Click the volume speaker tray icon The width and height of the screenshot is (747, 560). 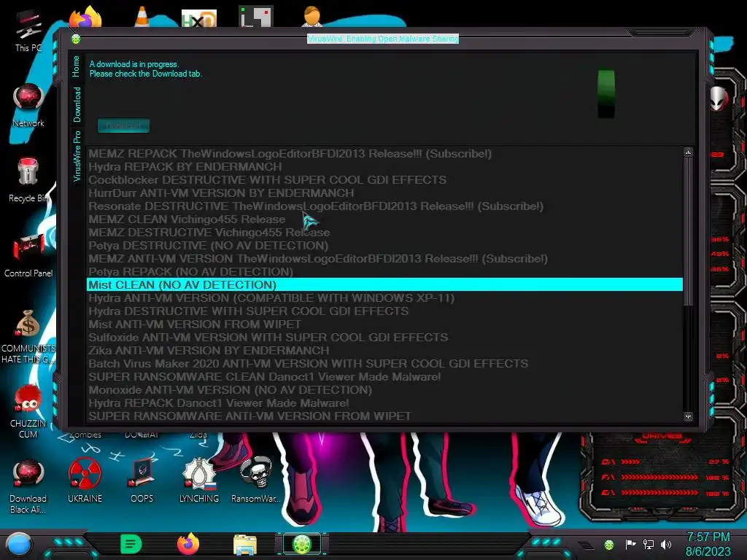pos(666,544)
